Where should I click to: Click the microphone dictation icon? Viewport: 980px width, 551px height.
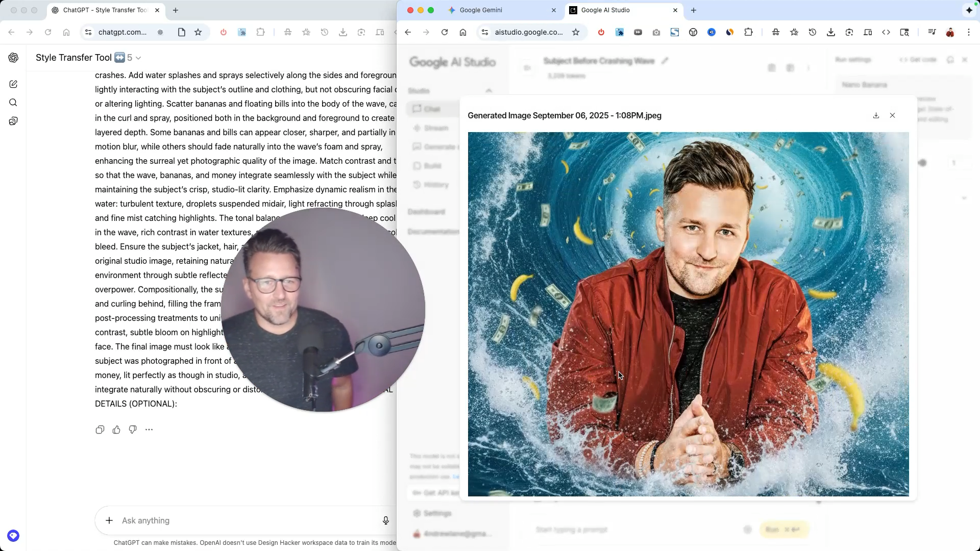pos(386,520)
